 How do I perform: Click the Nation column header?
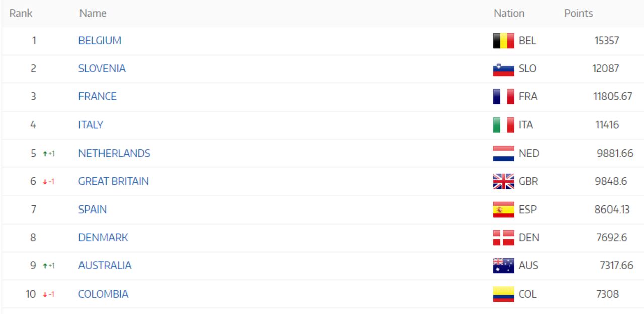point(508,13)
